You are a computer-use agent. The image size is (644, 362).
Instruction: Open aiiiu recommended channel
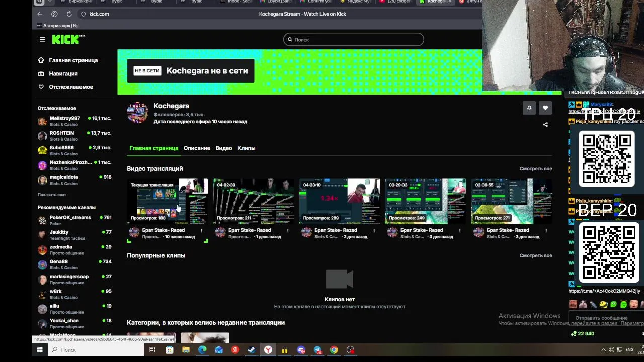[x=74, y=309]
